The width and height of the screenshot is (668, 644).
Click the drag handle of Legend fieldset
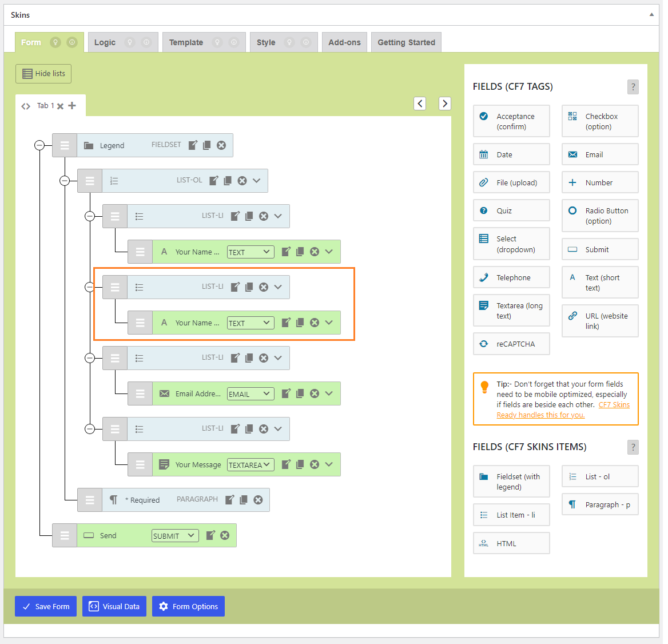click(x=65, y=145)
